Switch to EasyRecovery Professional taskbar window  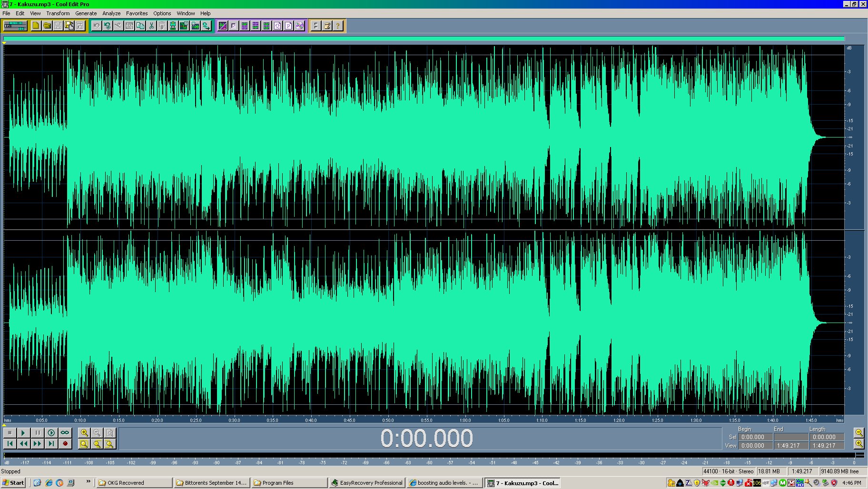click(367, 483)
